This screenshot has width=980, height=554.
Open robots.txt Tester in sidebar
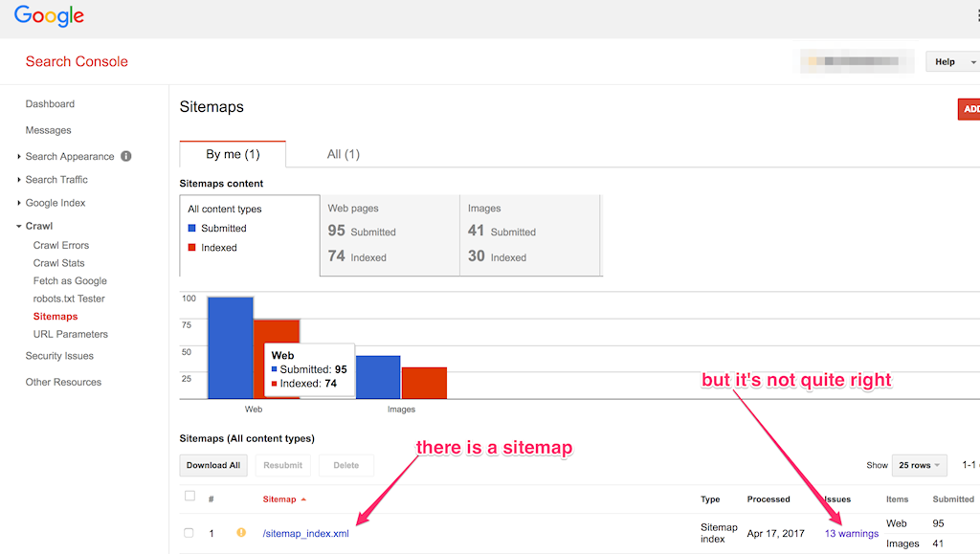point(69,299)
